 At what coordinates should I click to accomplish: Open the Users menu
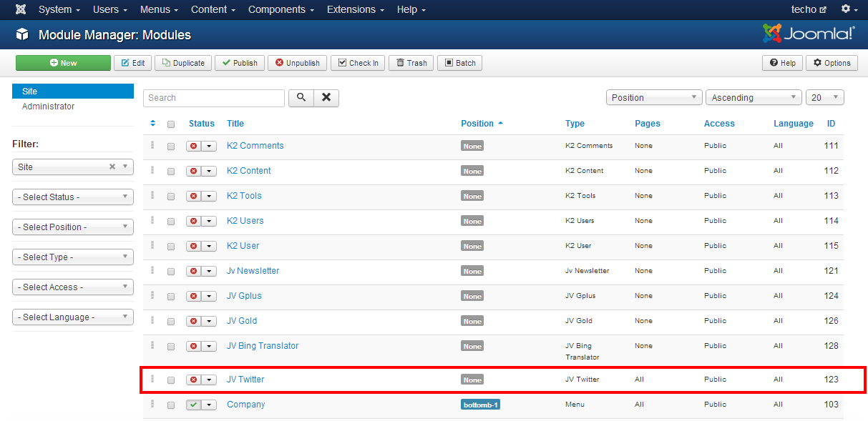pos(110,9)
